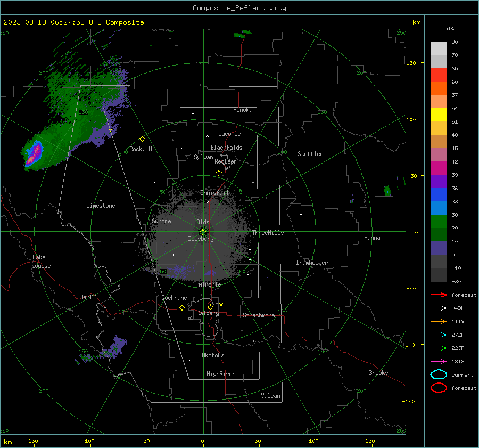Click the white plus marker east of ThreeHills
This screenshot has width=479, height=448.
click(301, 214)
